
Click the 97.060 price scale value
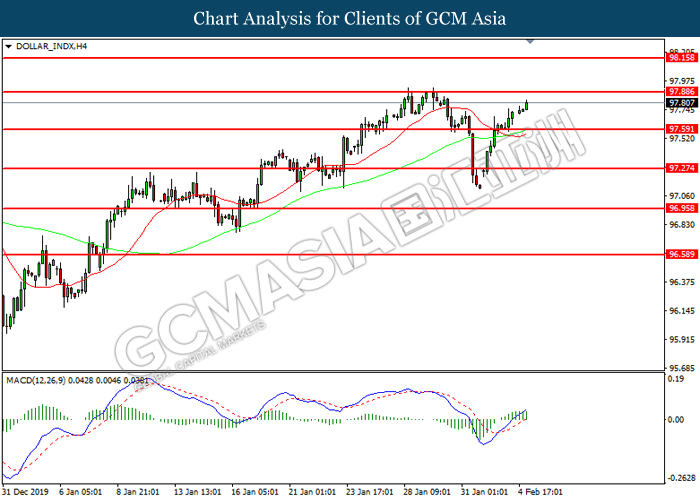point(682,196)
